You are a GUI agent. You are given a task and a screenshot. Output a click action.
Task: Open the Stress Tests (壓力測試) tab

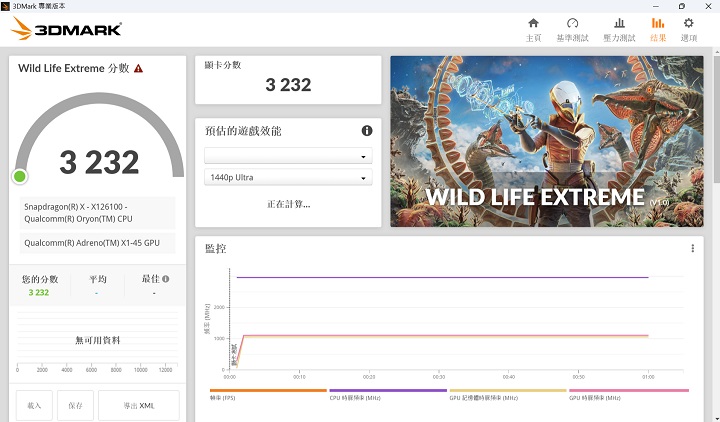(619, 30)
